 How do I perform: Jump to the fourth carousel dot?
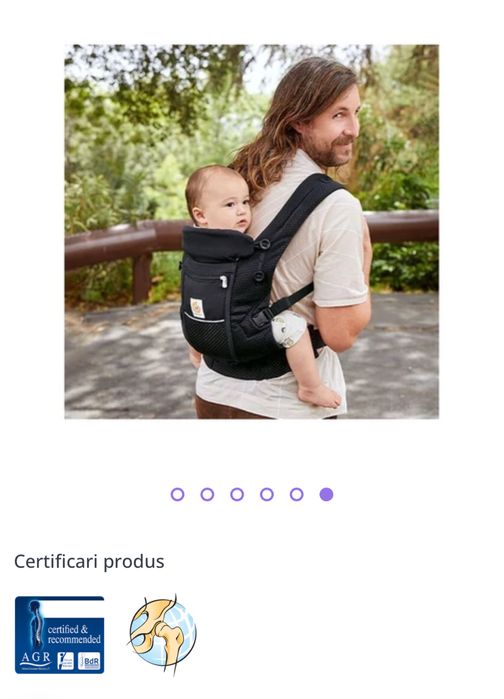click(267, 494)
